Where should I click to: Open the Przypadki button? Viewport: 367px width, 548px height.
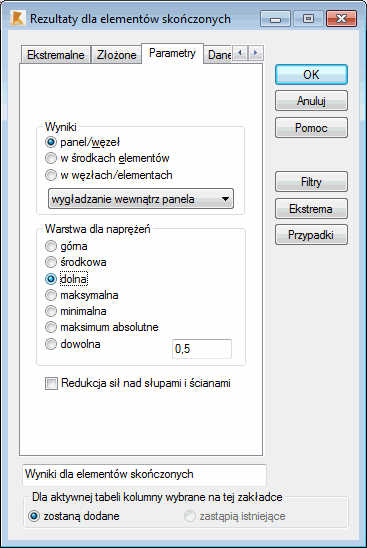tap(311, 235)
